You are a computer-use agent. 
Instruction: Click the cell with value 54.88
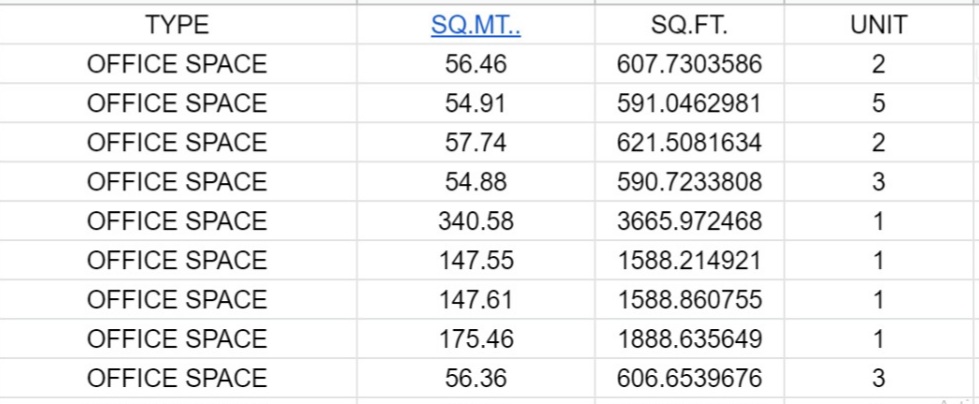point(476,182)
